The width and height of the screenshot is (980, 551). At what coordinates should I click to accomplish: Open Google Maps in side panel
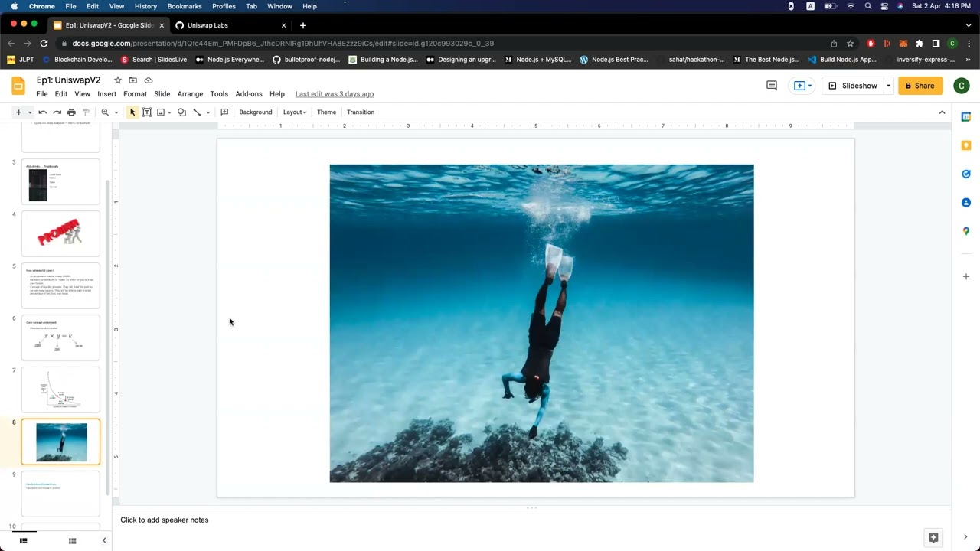tap(966, 231)
